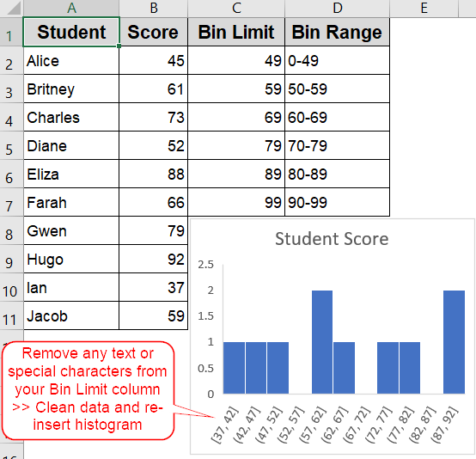Click the chart's vertical axis value 2.5

coord(206,265)
